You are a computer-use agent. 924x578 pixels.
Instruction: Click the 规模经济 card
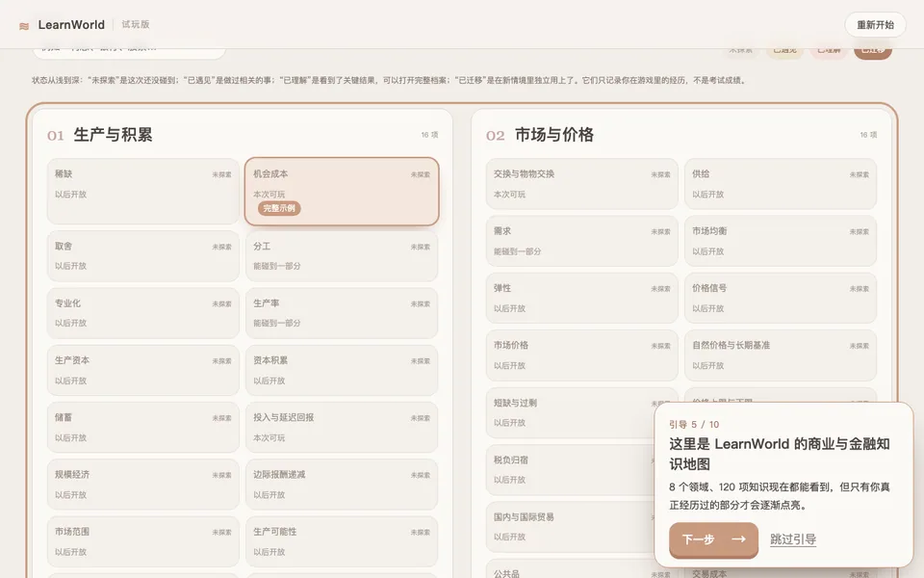tap(143, 485)
